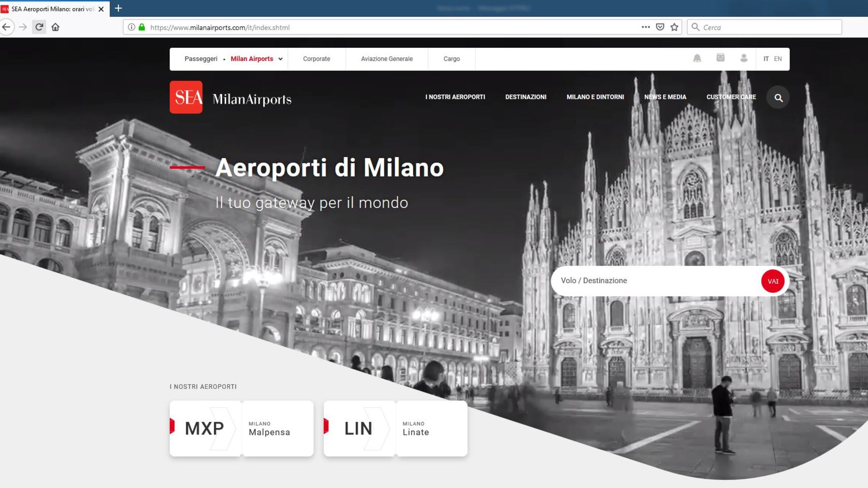Click the Aeroporti di Milano heading
Screen dimensions: 868x488
tap(329, 168)
